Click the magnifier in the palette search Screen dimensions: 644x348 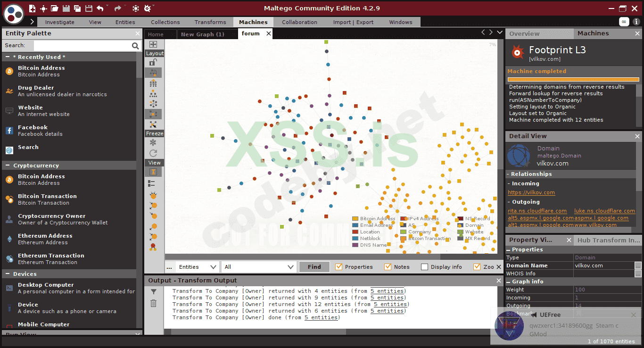pyautogui.click(x=135, y=46)
